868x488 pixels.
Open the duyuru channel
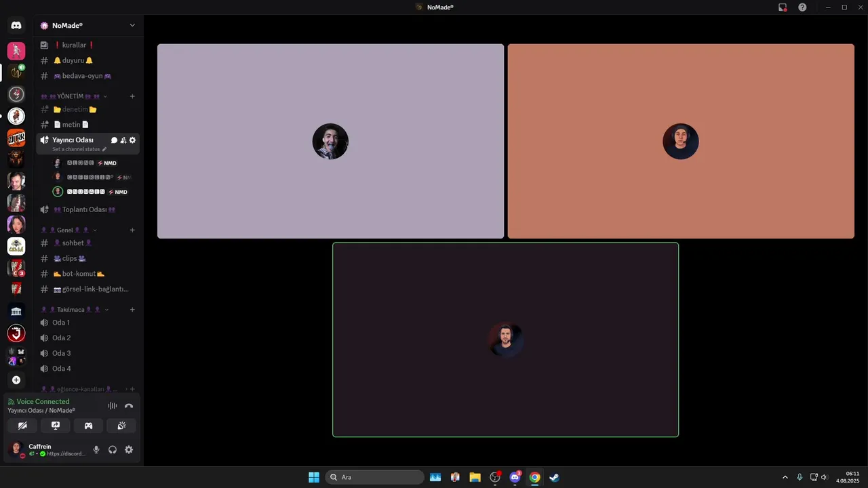[x=88, y=60]
